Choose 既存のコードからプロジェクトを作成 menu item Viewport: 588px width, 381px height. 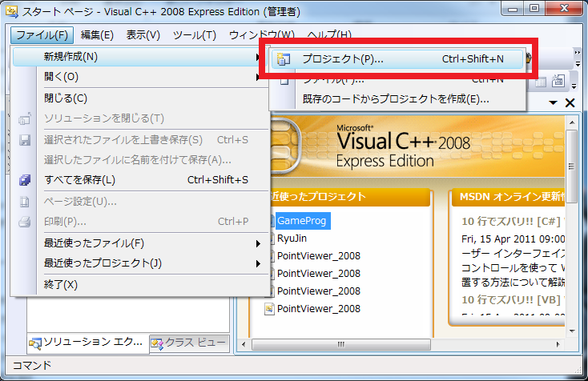tap(396, 99)
